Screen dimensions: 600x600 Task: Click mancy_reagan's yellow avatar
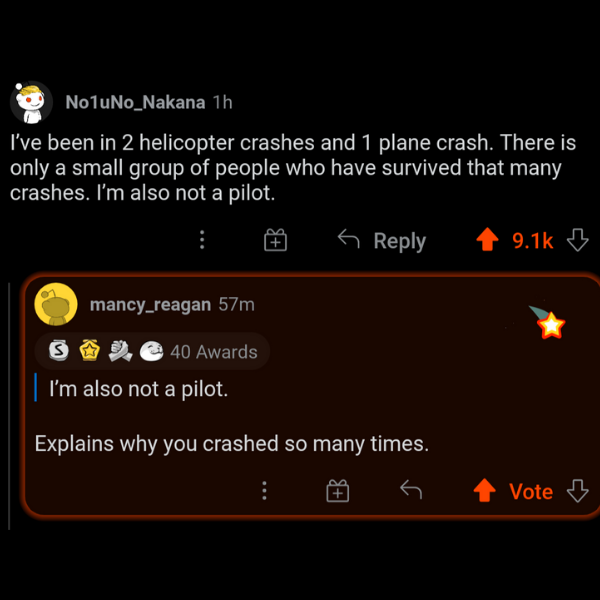pos(56,305)
